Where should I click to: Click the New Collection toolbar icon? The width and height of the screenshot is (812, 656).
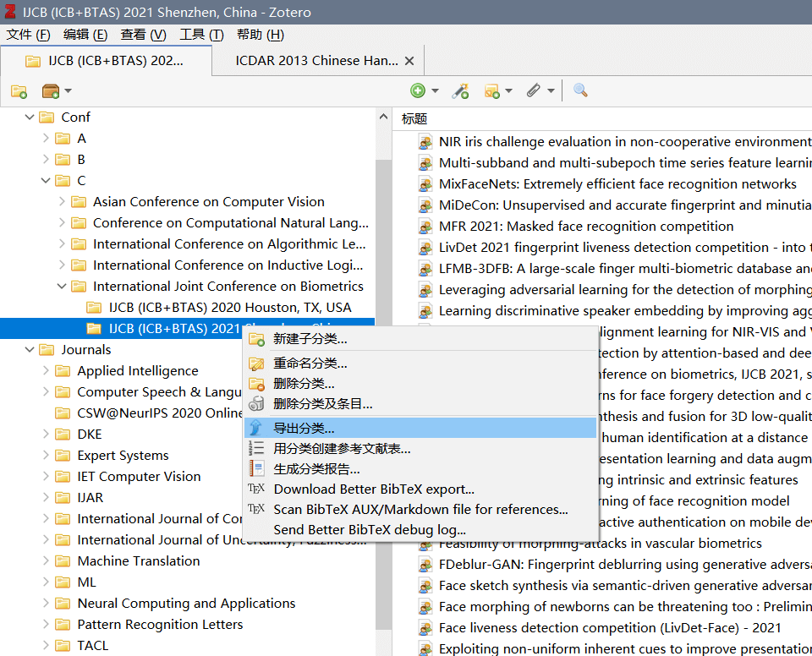[19, 91]
